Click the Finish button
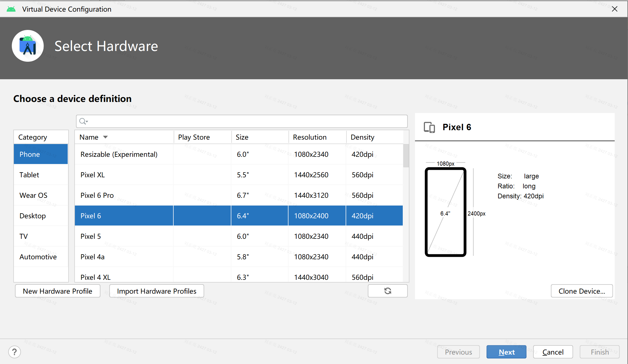 [600, 352]
